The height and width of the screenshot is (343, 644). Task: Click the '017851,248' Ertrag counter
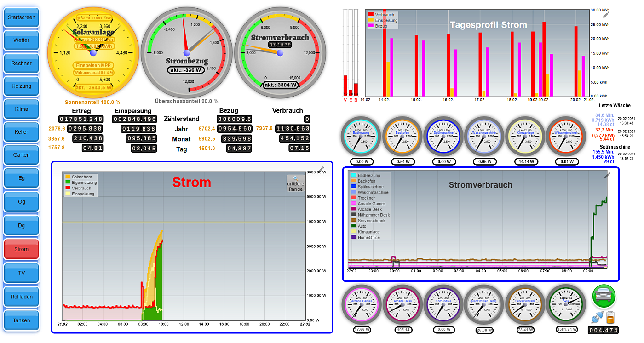81,119
